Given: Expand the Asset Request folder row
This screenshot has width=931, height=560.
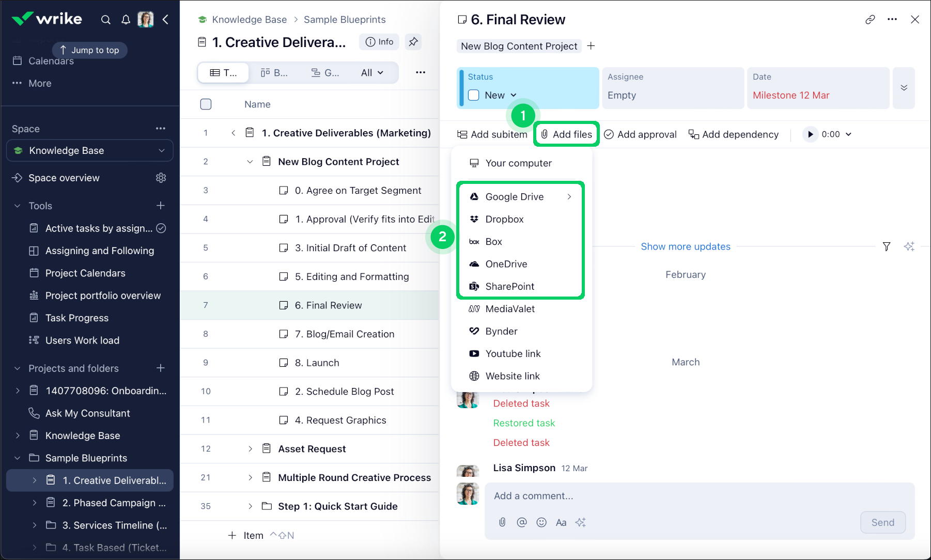Looking at the screenshot, I should [250, 449].
